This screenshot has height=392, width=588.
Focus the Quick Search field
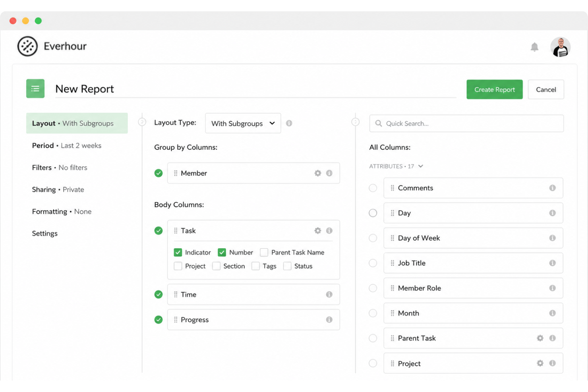pos(466,124)
